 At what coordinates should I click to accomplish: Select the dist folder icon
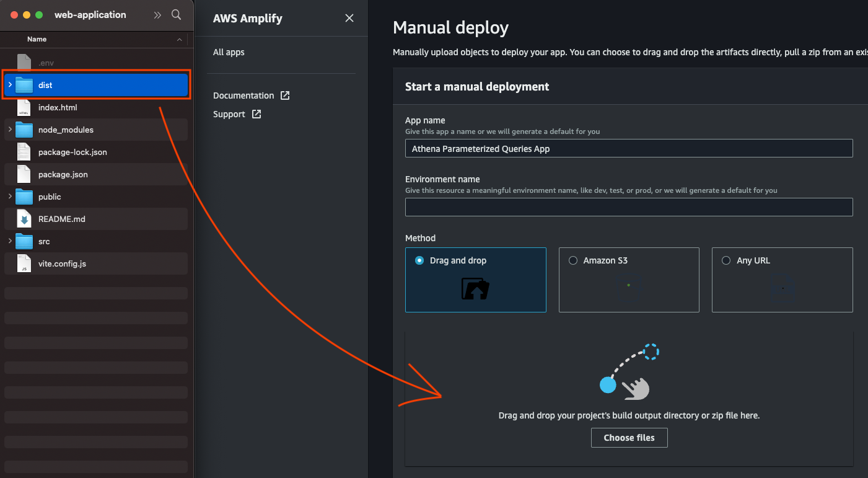23,85
